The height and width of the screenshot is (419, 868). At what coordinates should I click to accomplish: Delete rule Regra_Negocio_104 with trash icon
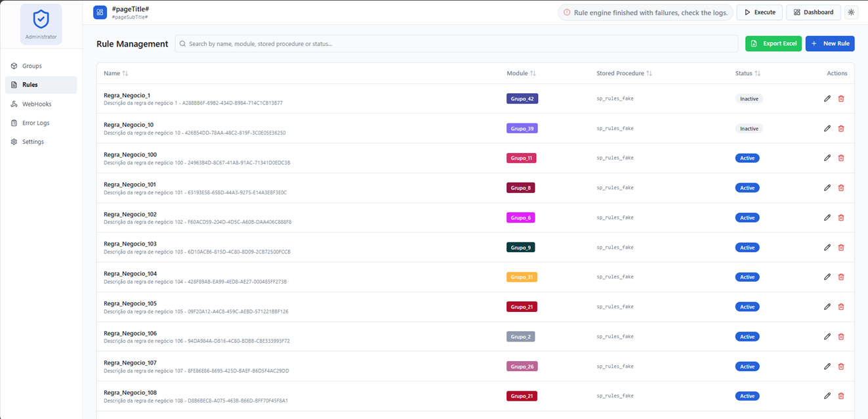click(841, 277)
